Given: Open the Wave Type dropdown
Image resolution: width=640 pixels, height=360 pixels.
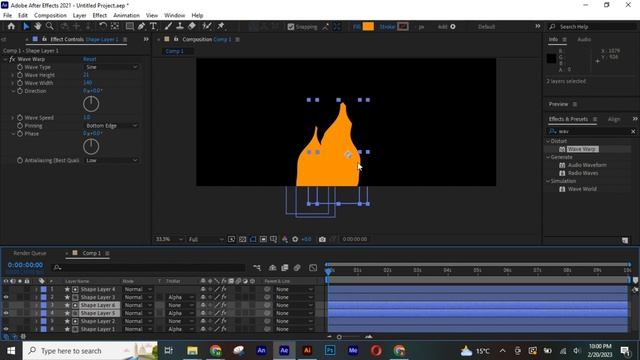Looking at the screenshot, I should [111, 67].
